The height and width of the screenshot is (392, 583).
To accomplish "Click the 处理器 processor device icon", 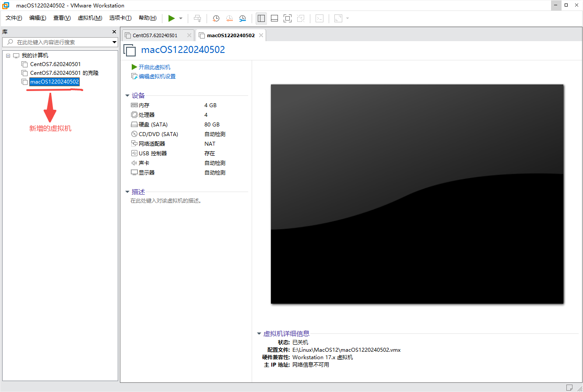I will pyautogui.click(x=134, y=115).
